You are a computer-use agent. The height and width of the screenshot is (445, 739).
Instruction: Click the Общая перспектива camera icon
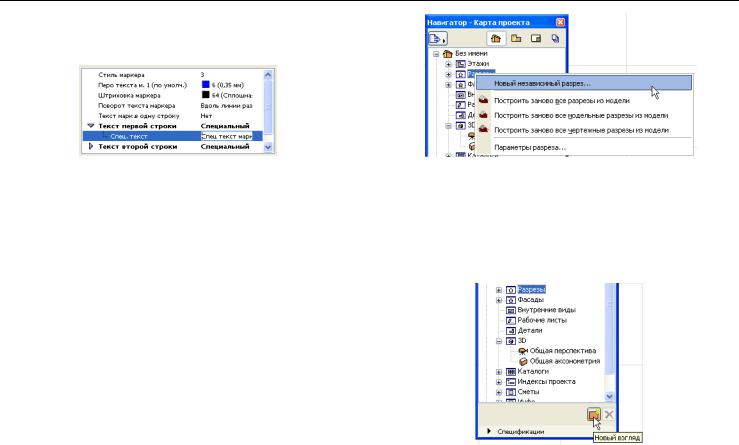point(523,351)
